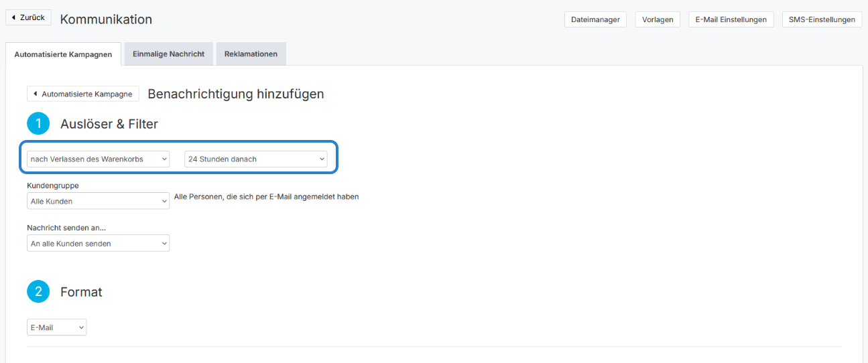868x363 pixels.
Task: Open the E-Mail format dropdown
Action: pos(56,328)
